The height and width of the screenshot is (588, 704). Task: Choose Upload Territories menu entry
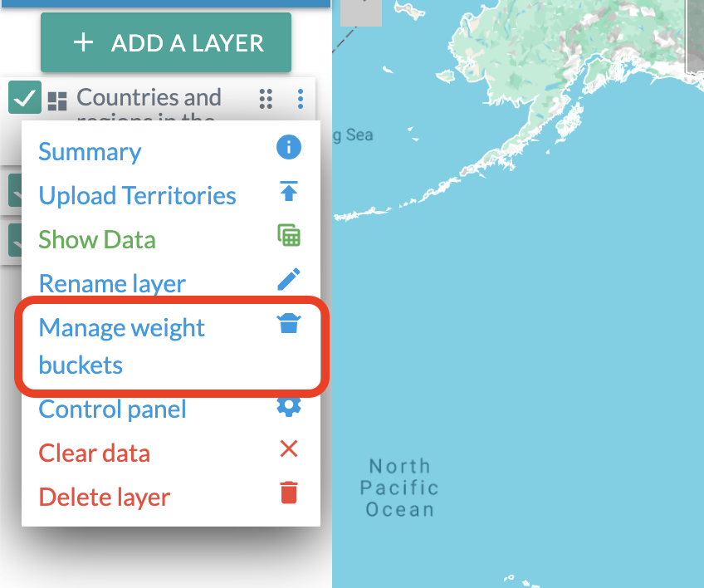137,196
